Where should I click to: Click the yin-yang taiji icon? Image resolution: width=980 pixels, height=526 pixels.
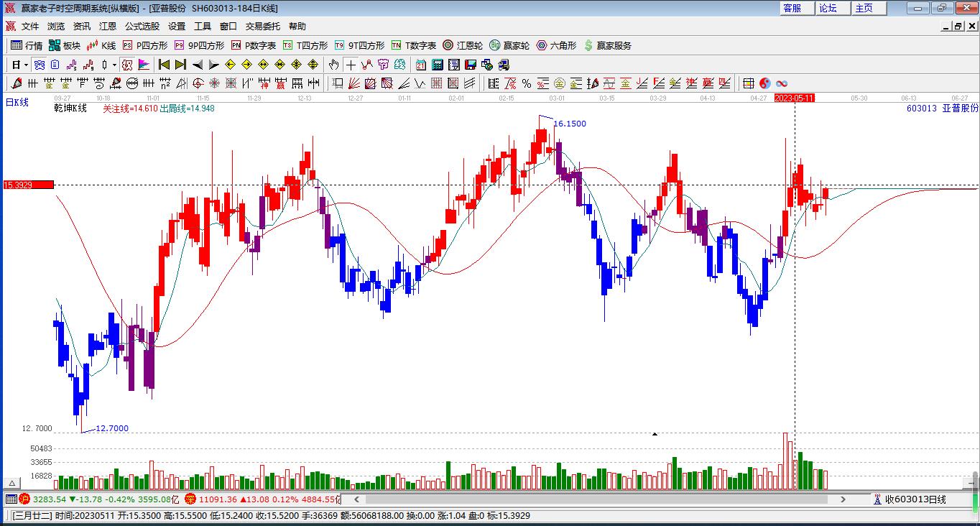coord(765,83)
